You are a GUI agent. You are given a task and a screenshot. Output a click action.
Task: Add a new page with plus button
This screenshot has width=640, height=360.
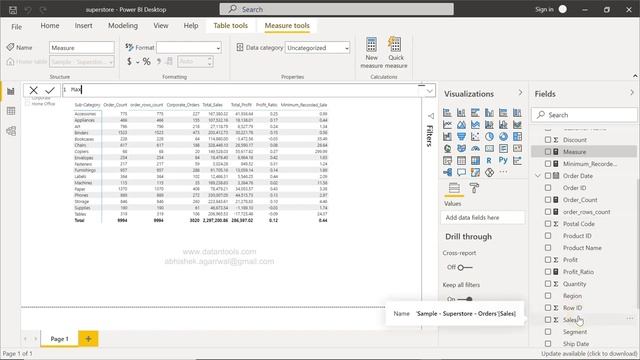click(88, 339)
